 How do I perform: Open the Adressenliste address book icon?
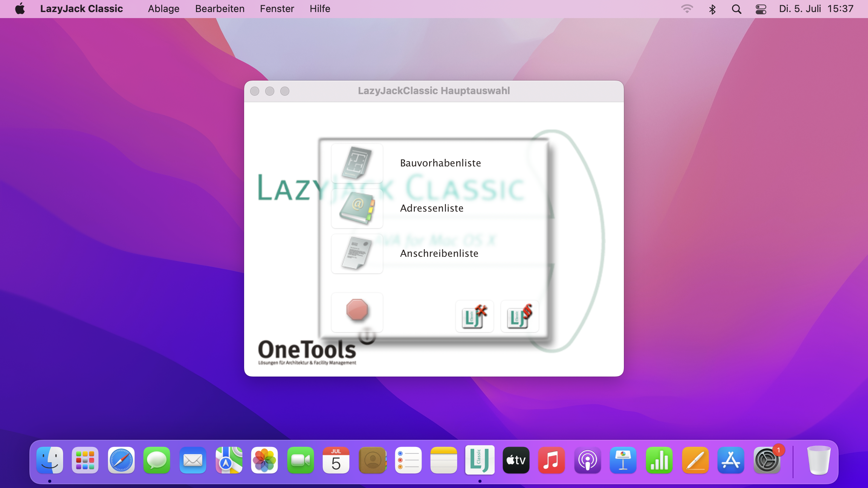pos(357,208)
